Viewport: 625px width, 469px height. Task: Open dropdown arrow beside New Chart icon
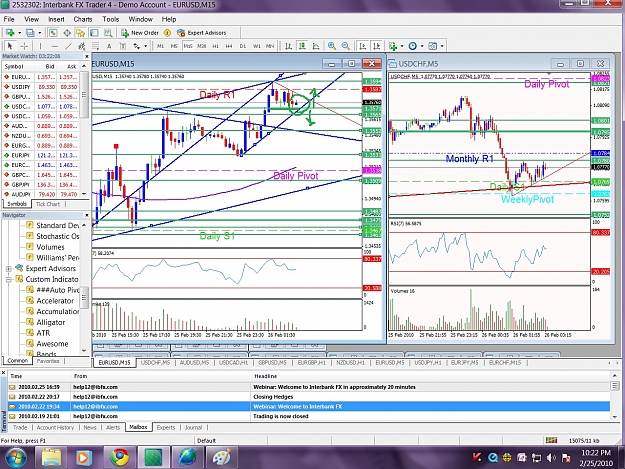pos(19,33)
